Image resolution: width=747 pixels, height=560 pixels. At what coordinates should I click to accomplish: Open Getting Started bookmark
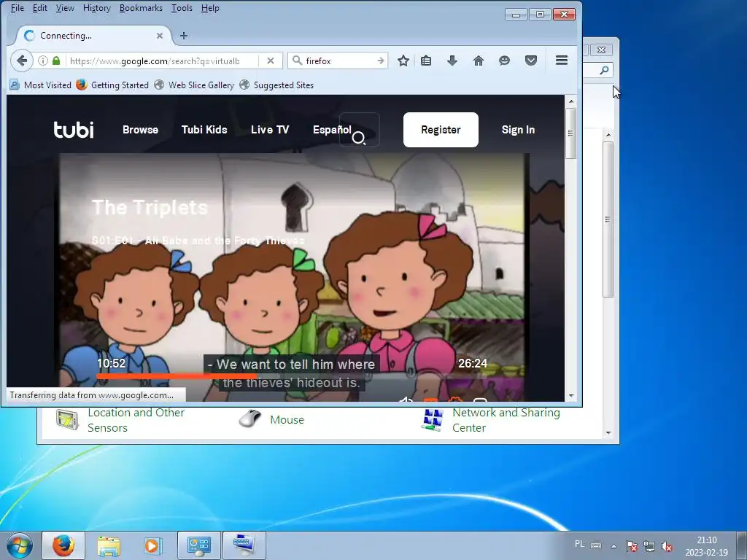click(x=112, y=85)
